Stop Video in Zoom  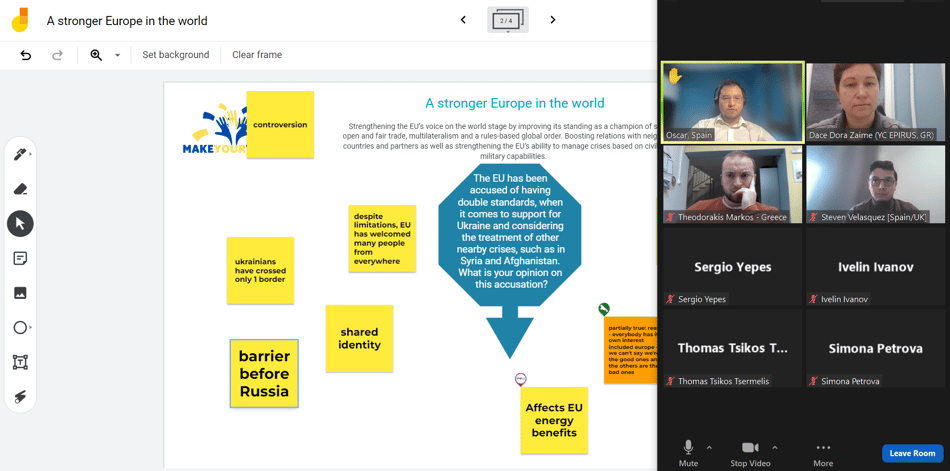750,453
